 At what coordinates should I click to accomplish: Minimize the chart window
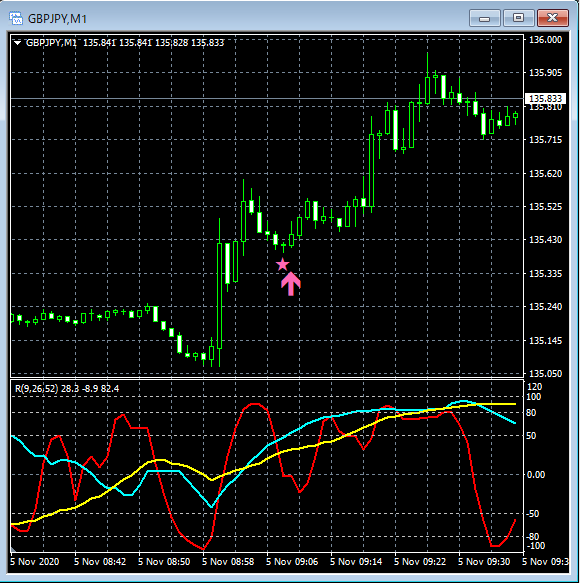pyautogui.click(x=484, y=18)
